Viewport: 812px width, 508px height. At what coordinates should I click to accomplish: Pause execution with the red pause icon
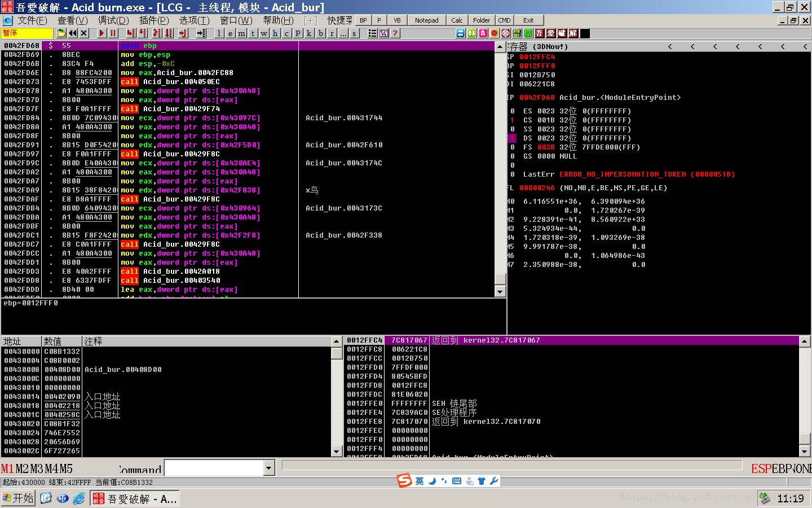pyautogui.click(x=113, y=33)
